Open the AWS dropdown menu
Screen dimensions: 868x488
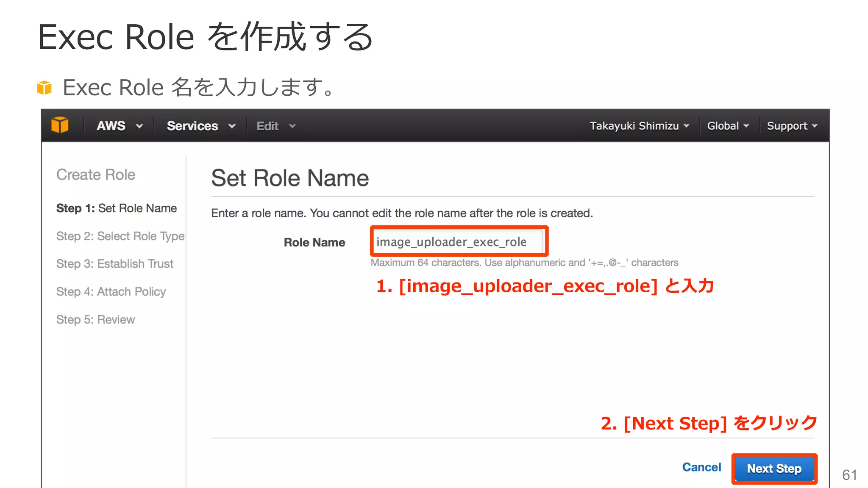120,126
